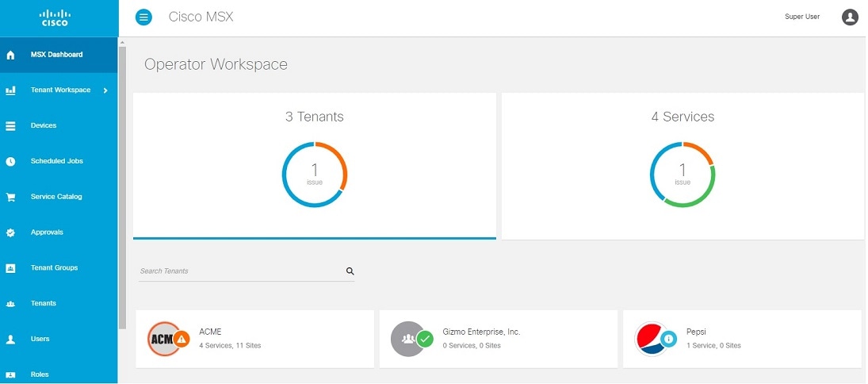This screenshot has height=384, width=868.
Task: Click the Tenant Groups icon
Action: 10,268
